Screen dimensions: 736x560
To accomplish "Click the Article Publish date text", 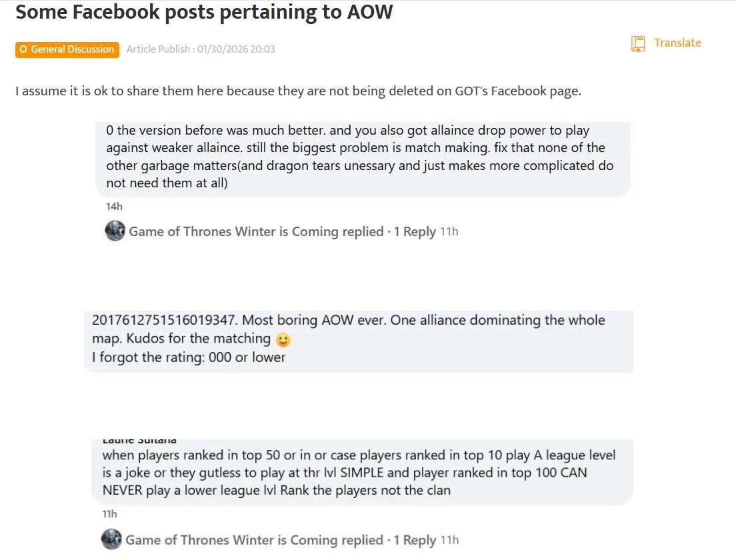I will tap(201, 49).
